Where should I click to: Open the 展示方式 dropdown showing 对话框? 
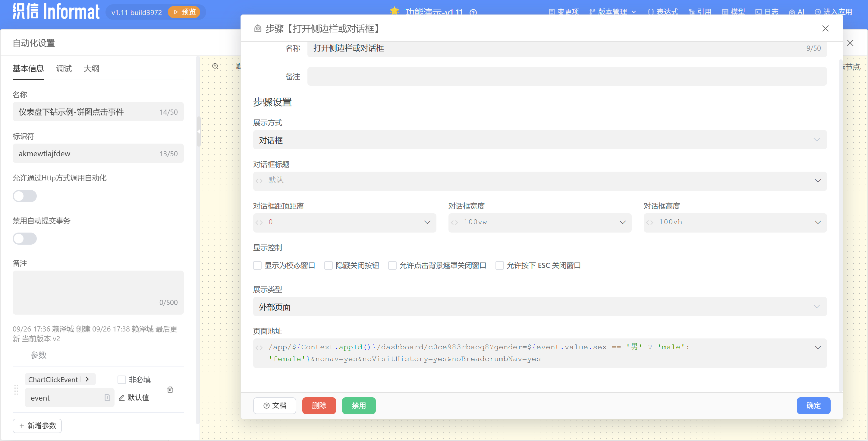[539, 140]
